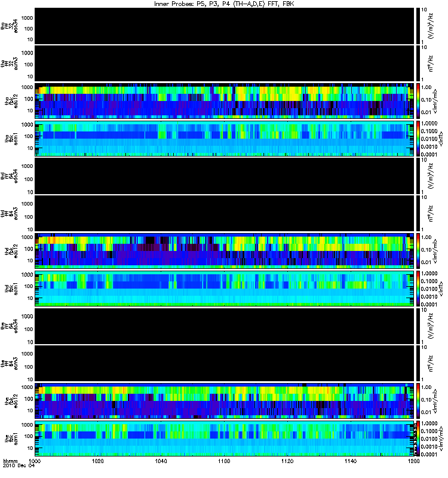
Task: Select the 'tha fbk scm1' panel label
Action: 11,139
